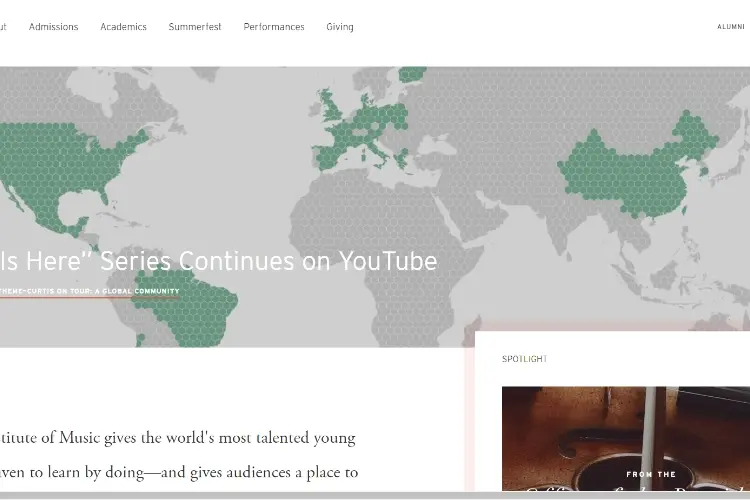
Task: Visit the ALUMNI link in the header
Action: click(x=731, y=27)
